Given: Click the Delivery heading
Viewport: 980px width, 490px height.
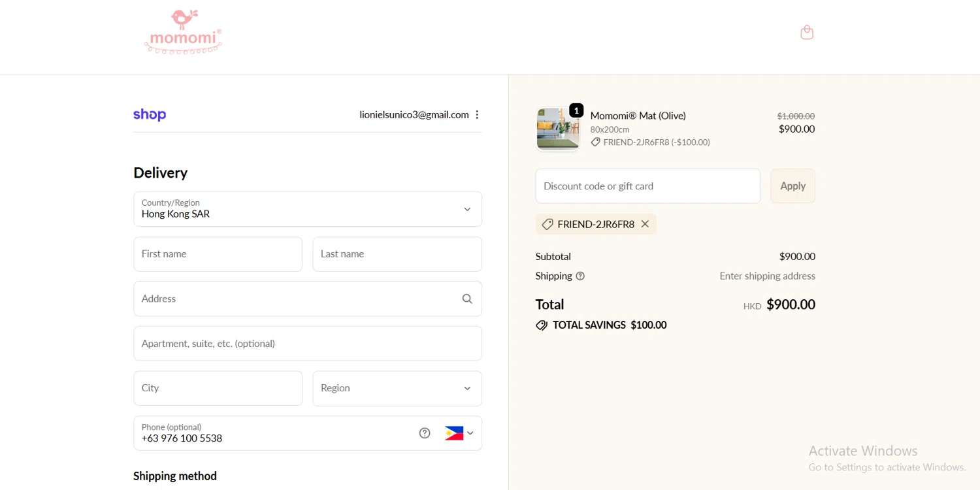Looking at the screenshot, I should coord(161,172).
